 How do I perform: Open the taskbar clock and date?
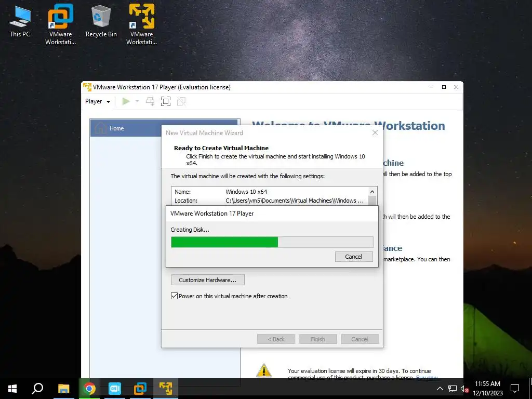click(x=487, y=389)
